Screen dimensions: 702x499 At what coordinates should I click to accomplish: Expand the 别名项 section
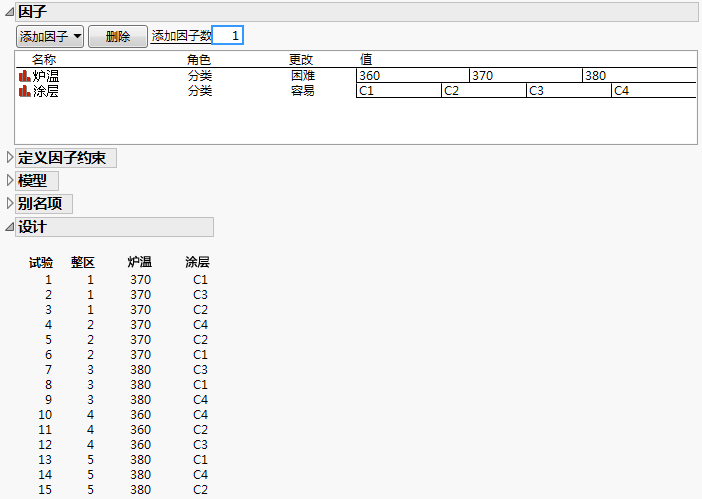point(9,203)
